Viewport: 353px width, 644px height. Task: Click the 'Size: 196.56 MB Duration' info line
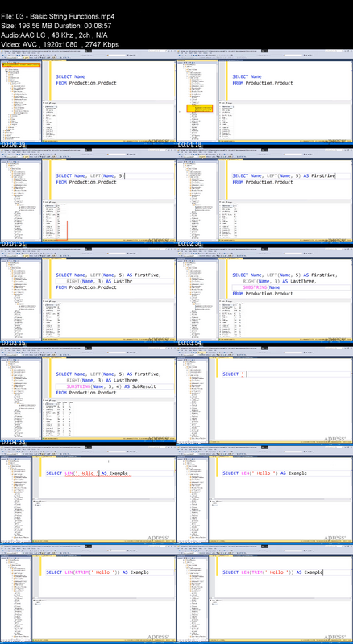56,27
